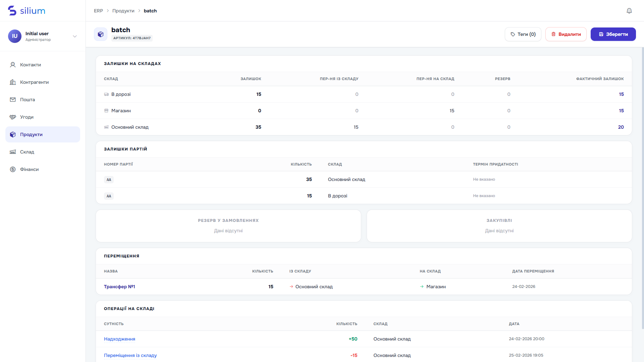
Task: Click the IU user avatar
Action: (x=15, y=36)
